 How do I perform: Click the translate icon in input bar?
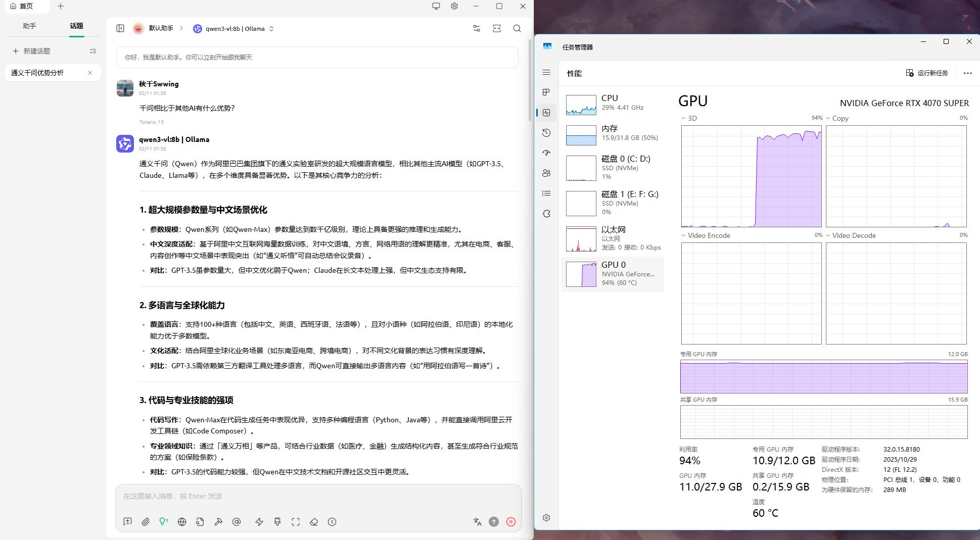(477, 522)
